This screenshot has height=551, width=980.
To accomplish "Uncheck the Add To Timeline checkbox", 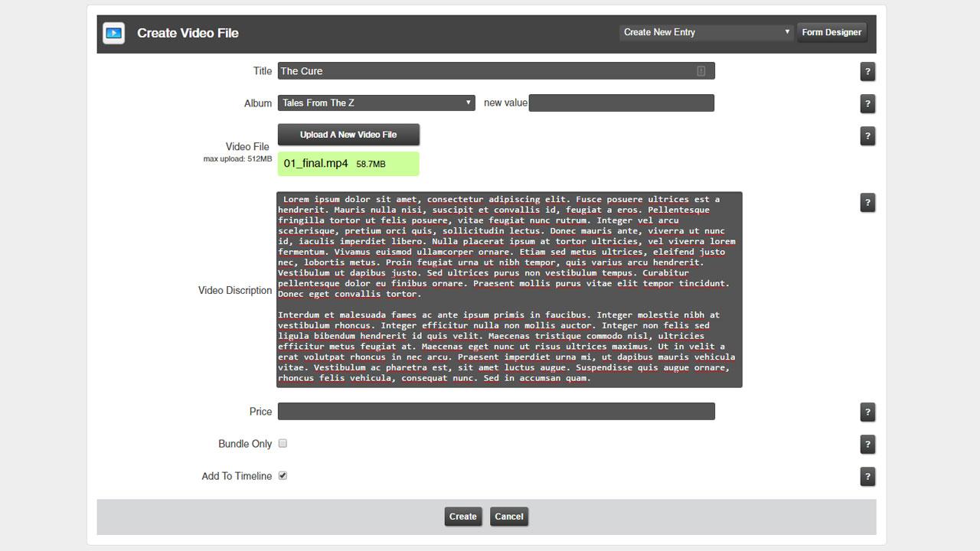I will (x=283, y=476).
